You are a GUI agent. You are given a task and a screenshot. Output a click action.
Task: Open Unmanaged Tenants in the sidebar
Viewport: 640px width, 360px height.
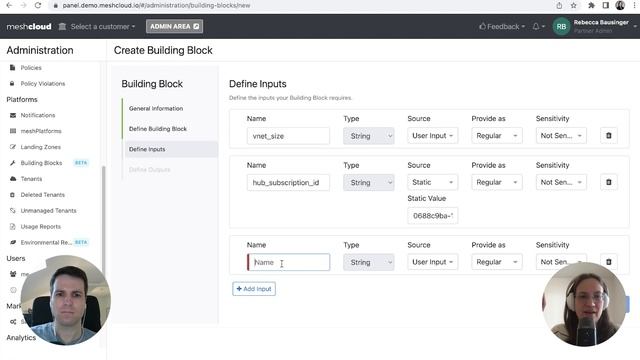[x=48, y=211]
